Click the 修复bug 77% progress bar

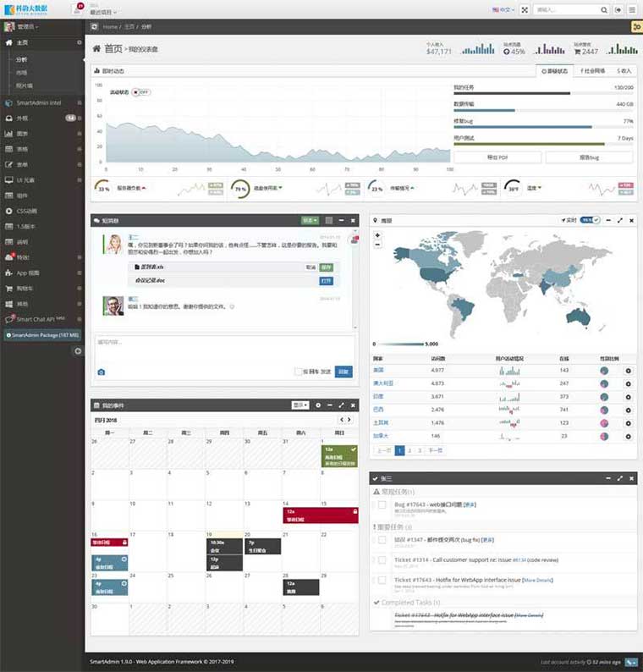pos(543,127)
